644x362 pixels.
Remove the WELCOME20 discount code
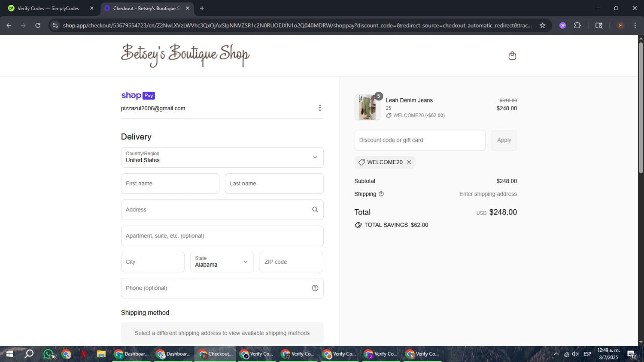(409, 162)
